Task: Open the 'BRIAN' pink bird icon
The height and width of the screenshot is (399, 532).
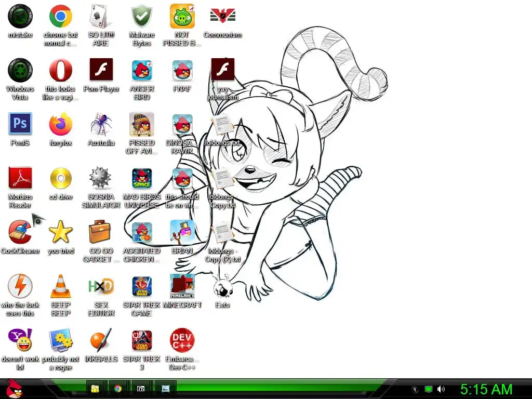Action: [182, 232]
